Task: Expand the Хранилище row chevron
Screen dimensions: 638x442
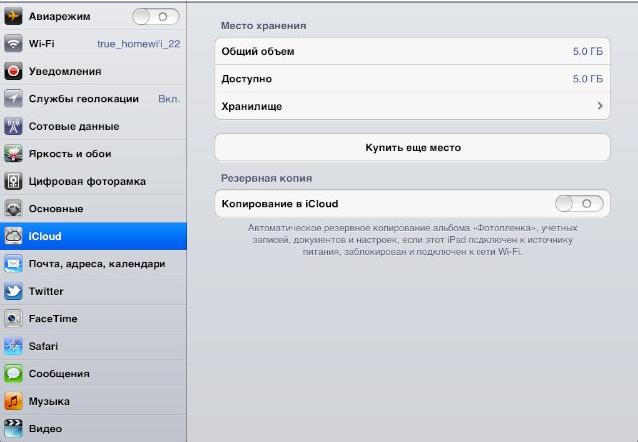Action: tap(600, 105)
